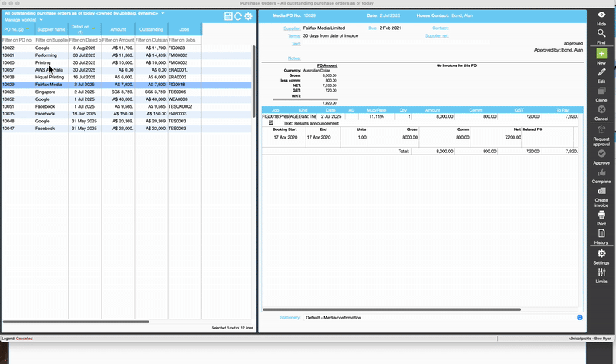Mark purchase order Complete
This screenshot has height=364, width=616.
(601, 172)
